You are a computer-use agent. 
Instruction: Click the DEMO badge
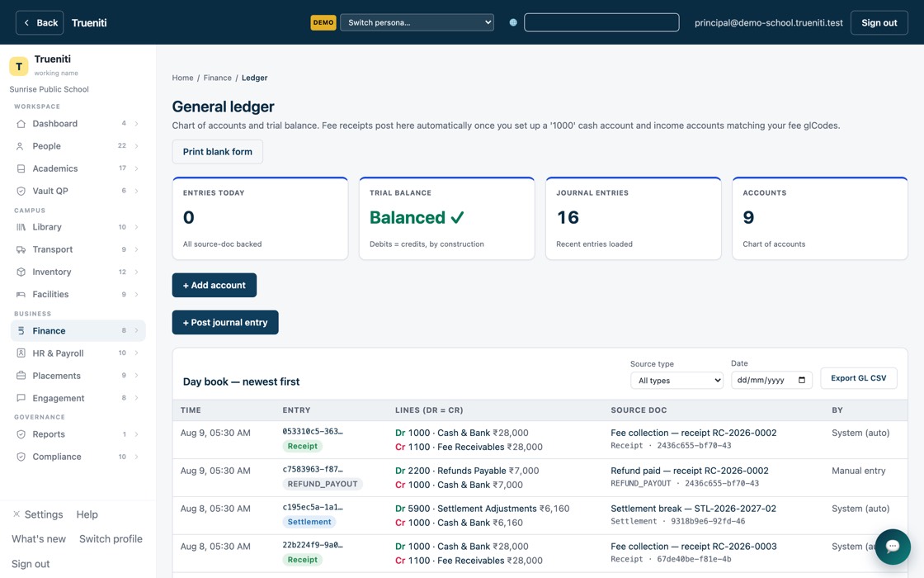pyautogui.click(x=323, y=22)
